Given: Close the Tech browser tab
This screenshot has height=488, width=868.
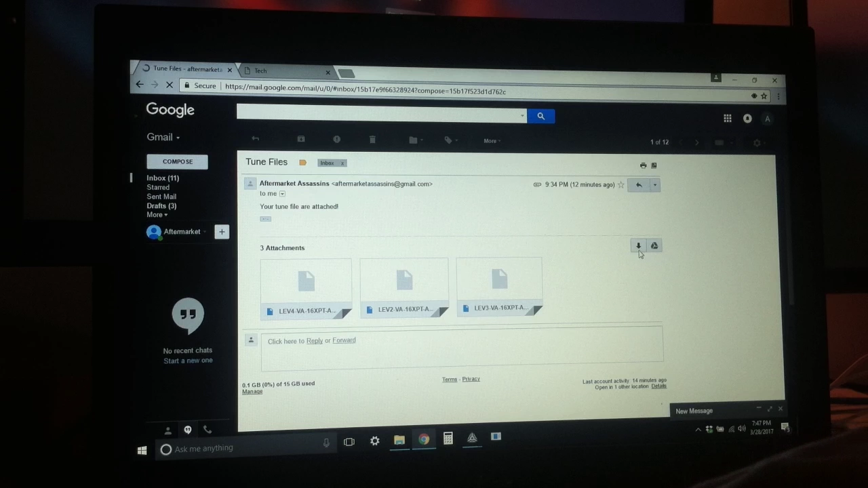Looking at the screenshot, I should [x=328, y=73].
